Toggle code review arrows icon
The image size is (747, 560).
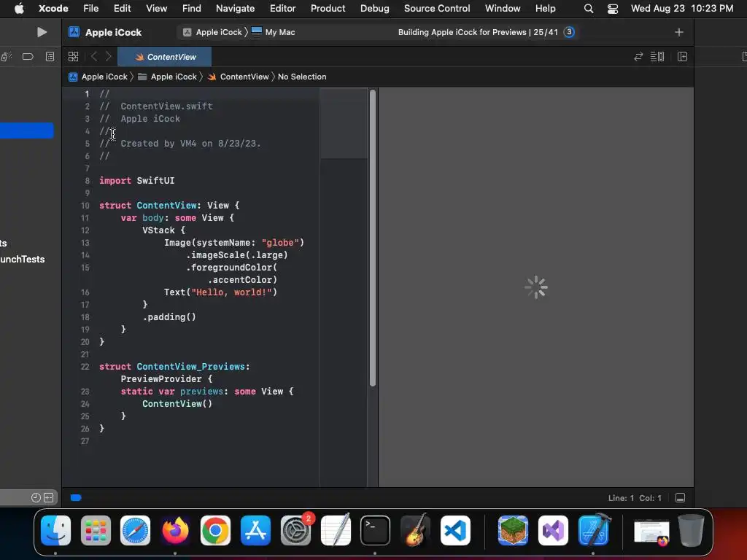[x=638, y=57]
